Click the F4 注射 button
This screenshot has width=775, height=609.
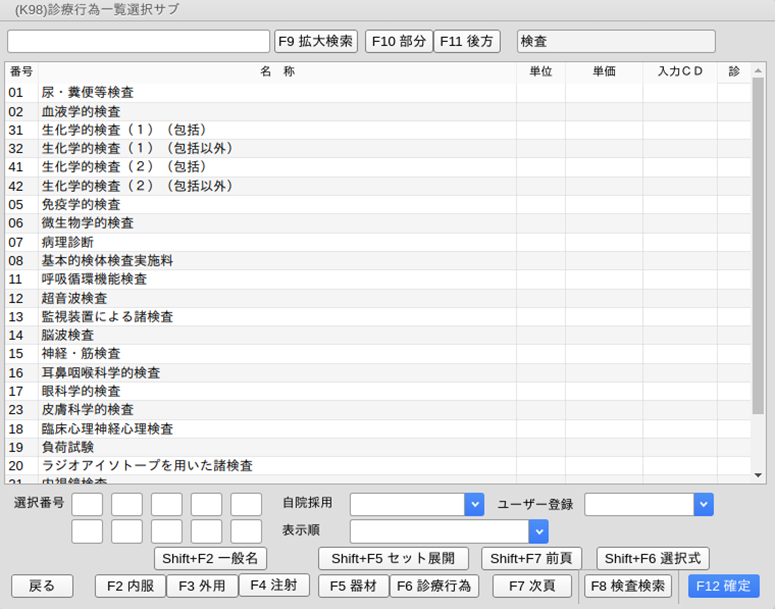[273, 586]
